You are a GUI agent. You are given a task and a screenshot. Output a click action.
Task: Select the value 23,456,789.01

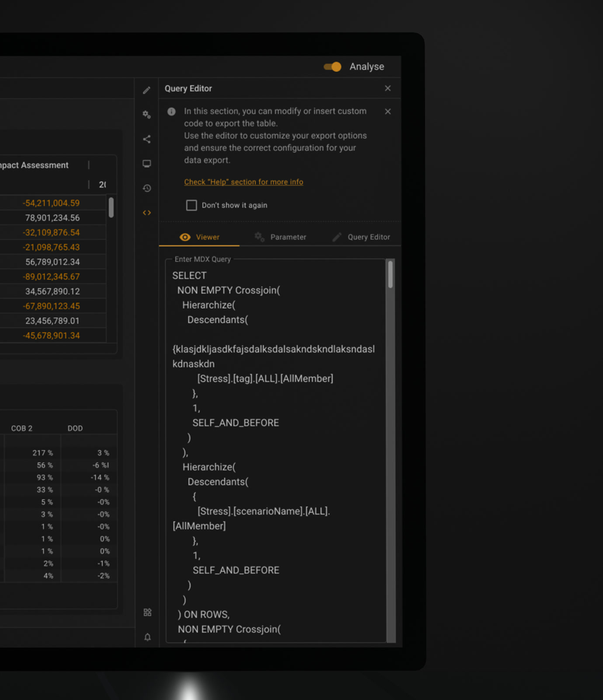point(52,321)
